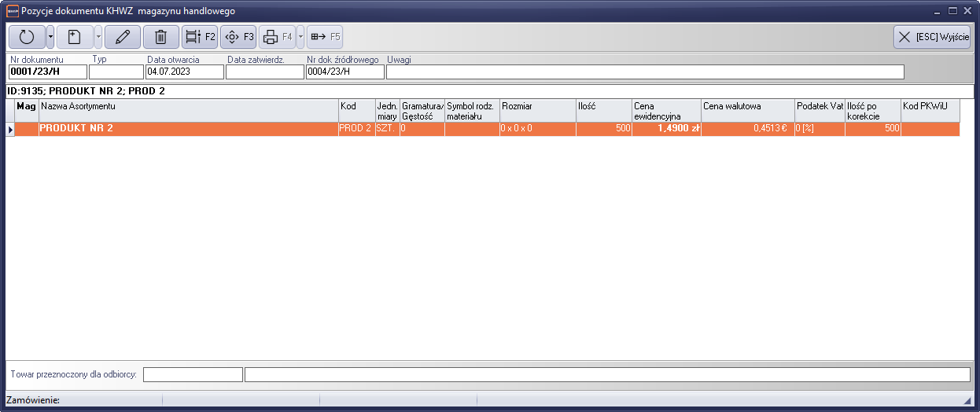Viewport: 980px width, 412px height.
Task: Click the Ilość column header
Action: (603, 111)
